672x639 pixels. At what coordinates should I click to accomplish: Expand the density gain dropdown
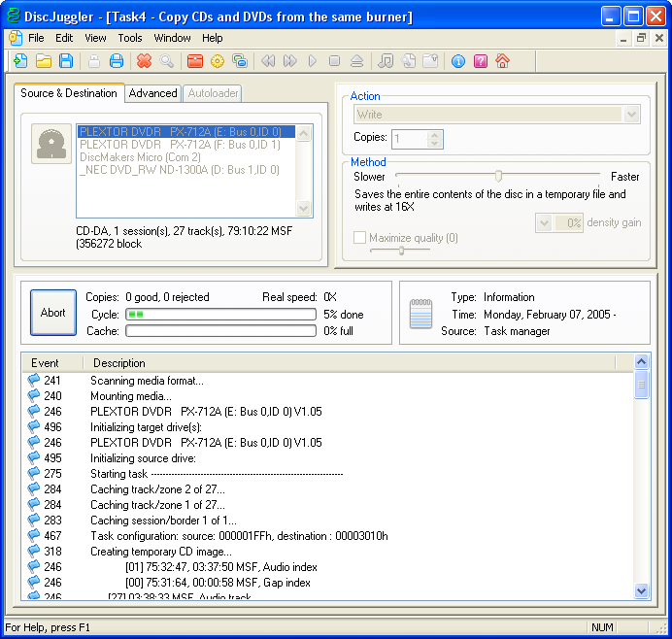pos(544,223)
